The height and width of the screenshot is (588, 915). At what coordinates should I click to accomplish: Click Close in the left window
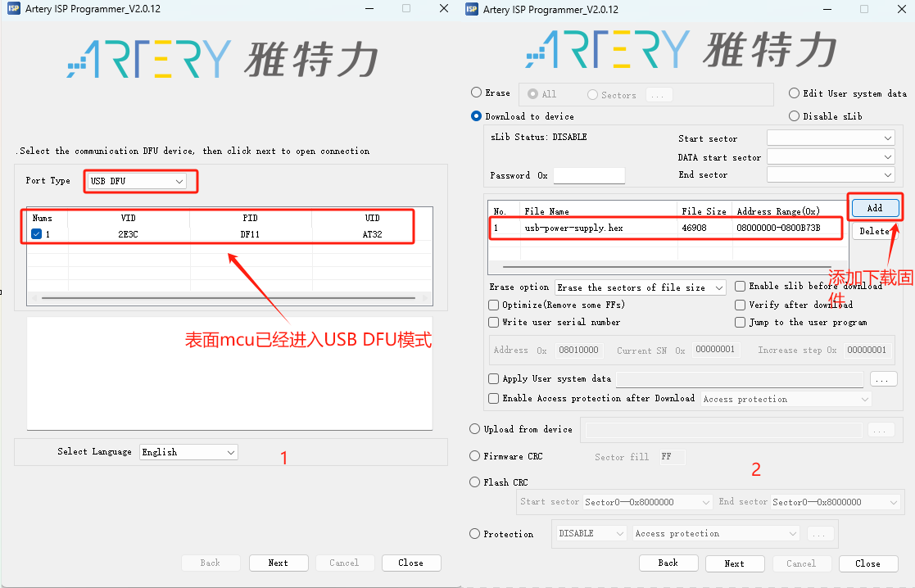click(x=411, y=563)
